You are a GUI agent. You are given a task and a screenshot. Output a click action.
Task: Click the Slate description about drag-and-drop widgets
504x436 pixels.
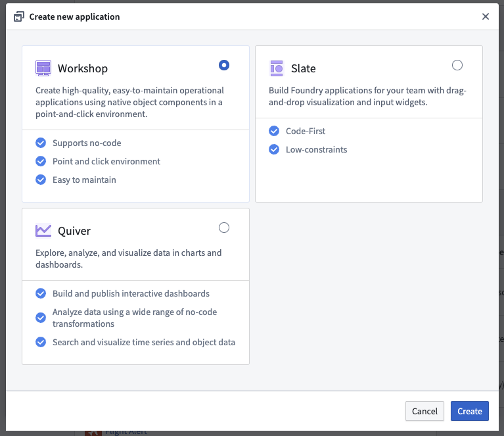[367, 96]
